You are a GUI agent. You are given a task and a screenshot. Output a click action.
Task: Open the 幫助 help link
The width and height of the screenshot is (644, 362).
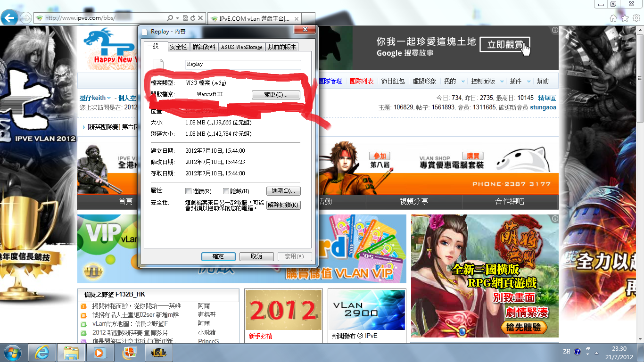point(543,82)
